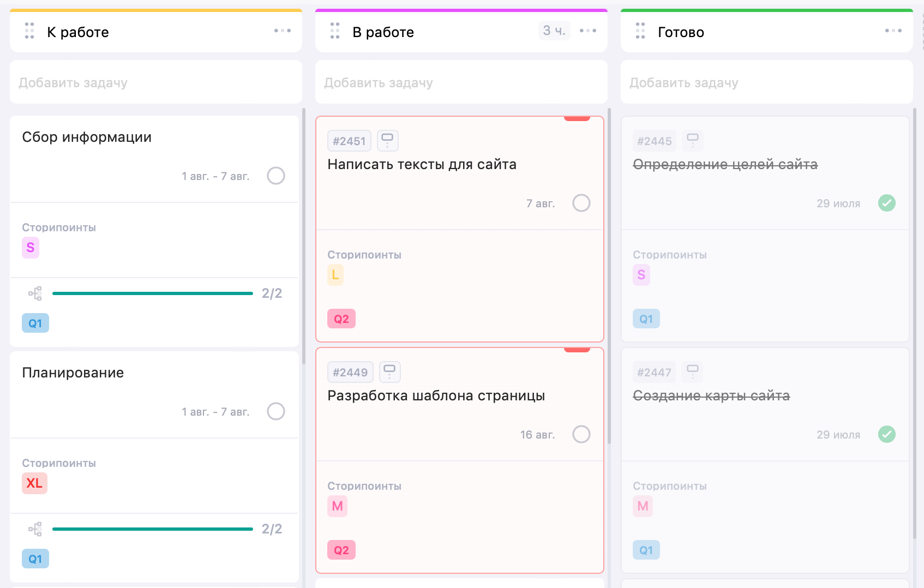The width and height of the screenshot is (924, 588).
Task: Mark Сбор информации task as complete
Action: tap(276, 176)
